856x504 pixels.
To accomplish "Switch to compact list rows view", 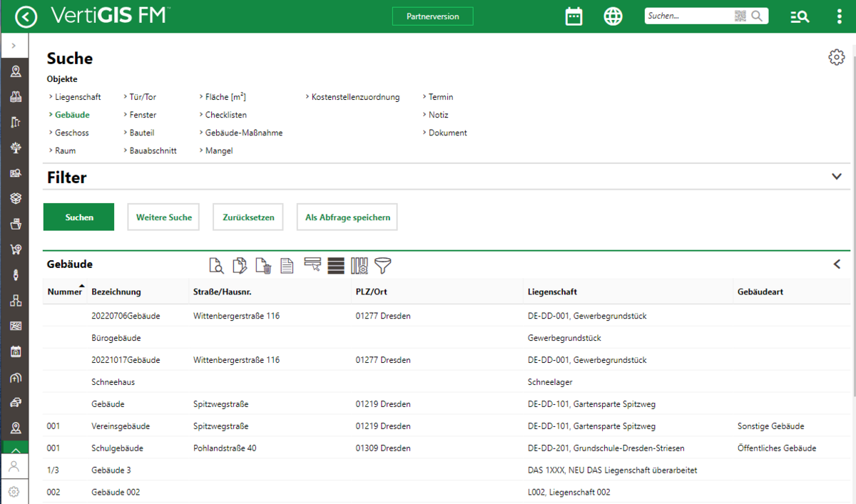I will tap(336, 266).
